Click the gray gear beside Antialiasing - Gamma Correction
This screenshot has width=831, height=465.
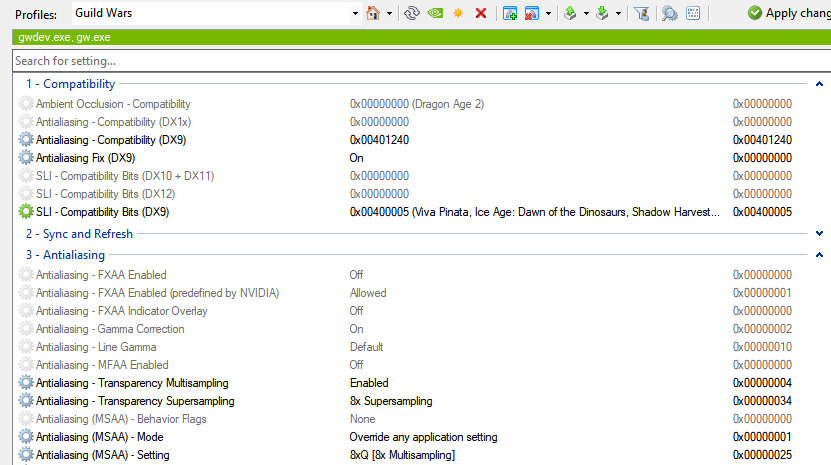(25, 329)
